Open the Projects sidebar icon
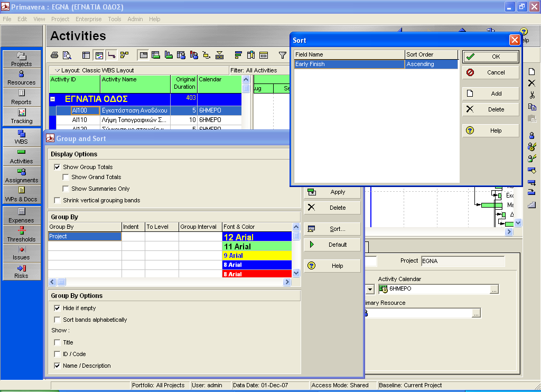The image size is (541, 392). pos(21,59)
